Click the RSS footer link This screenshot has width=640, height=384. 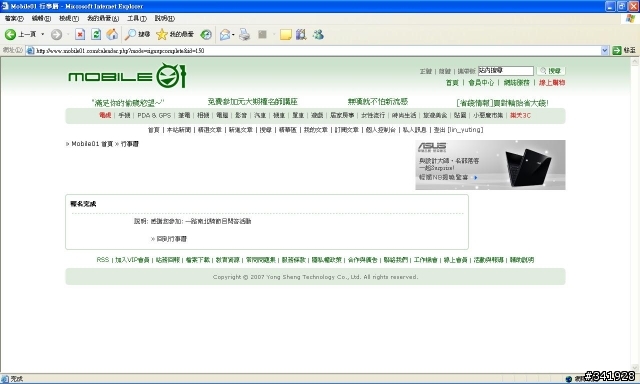pyautogui.click(x=102, y=260)
